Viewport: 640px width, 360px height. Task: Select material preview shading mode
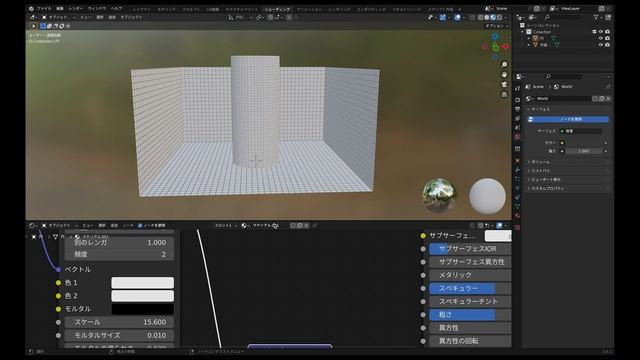click(493, 17)
